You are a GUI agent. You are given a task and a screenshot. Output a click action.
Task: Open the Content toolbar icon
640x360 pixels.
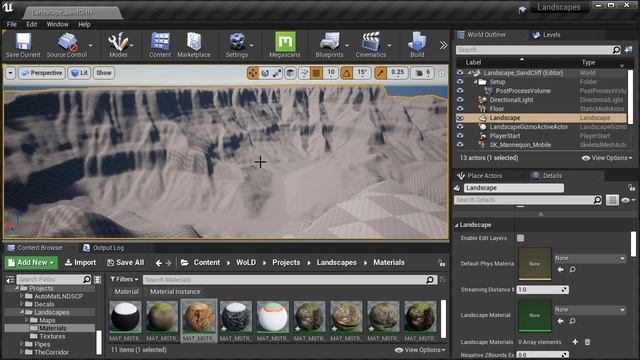pos(160,45)
